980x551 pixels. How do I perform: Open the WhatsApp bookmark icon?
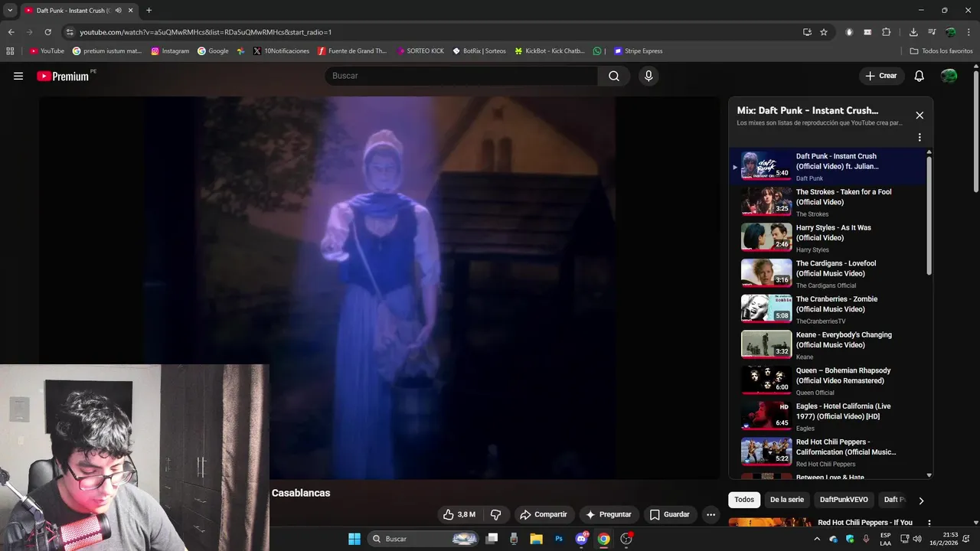tap(597, 51)
